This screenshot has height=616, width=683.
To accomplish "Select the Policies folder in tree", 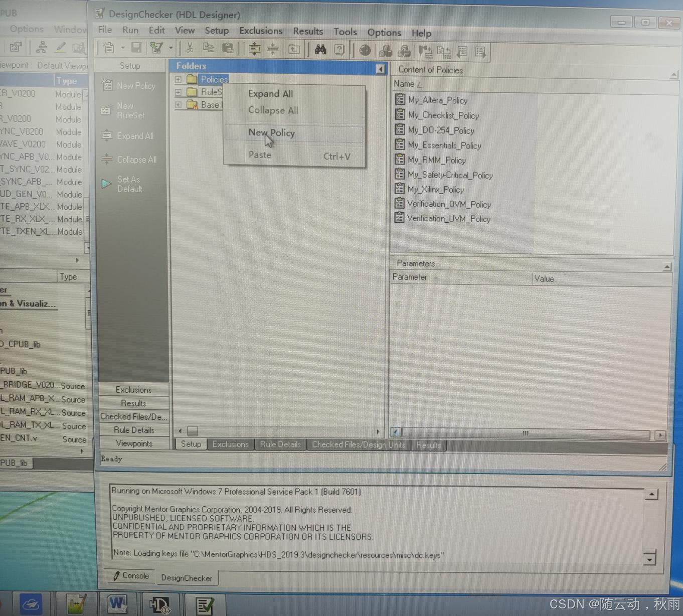I will pyautogui.click(x=214, y=79).
